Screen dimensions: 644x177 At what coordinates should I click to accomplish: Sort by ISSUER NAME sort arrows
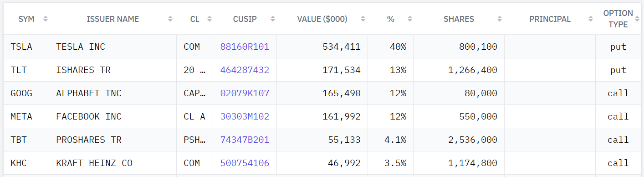point(170,19)
